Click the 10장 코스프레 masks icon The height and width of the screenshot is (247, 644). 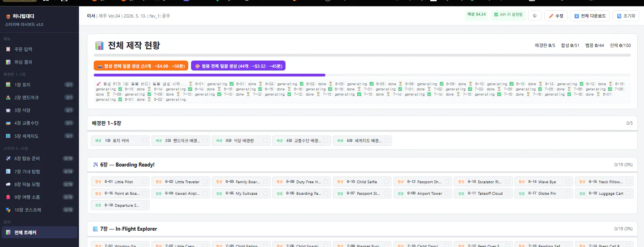[x=8, y=210]
